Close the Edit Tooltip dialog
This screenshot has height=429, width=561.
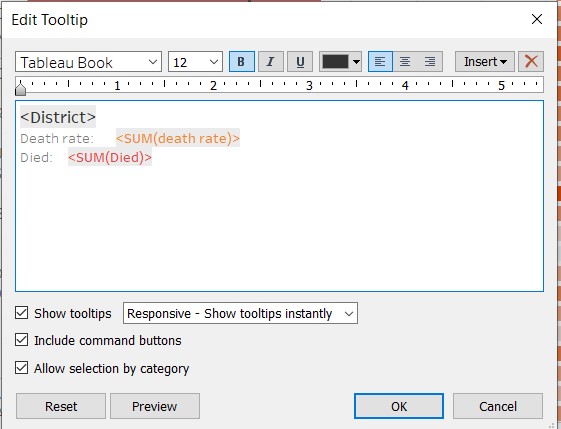[537, 19]
